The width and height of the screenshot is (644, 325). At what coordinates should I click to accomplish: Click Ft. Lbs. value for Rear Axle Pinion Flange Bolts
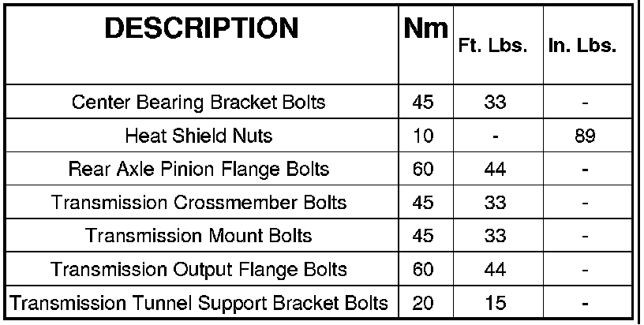click(495, 169)
